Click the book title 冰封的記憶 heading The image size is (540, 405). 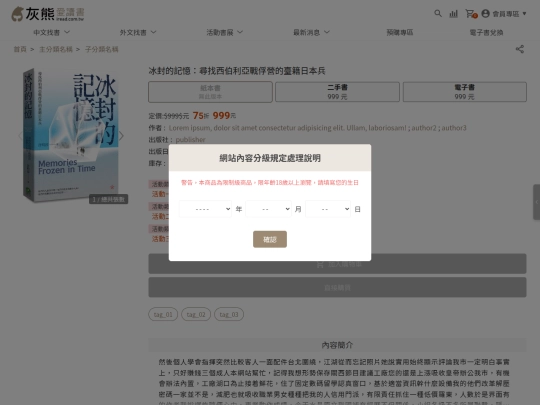(x=237, y=71)
